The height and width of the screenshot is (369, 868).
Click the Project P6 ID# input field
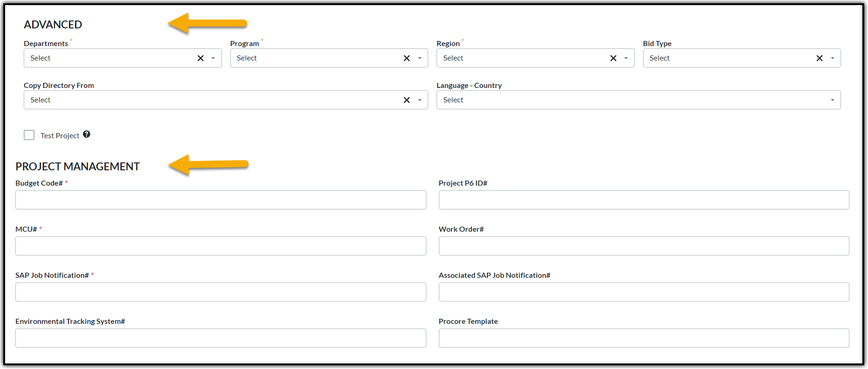point(644,200)
